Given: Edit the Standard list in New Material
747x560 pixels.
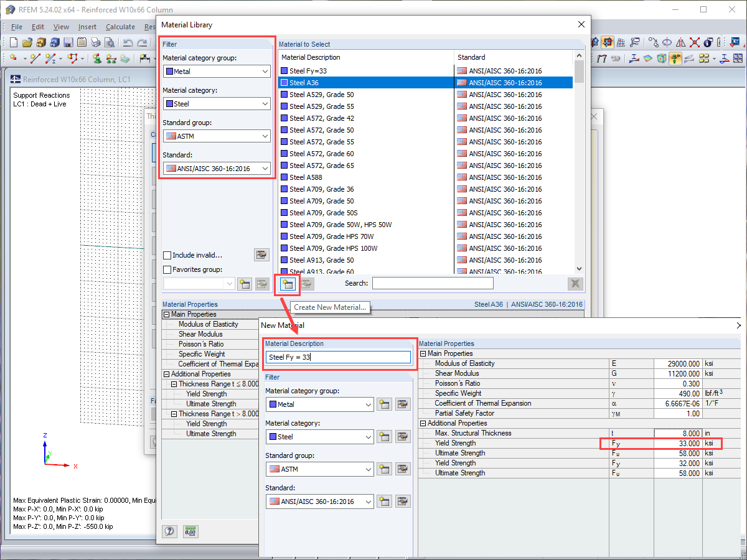Looking at the screenshot, I should (x=403, y=501).
